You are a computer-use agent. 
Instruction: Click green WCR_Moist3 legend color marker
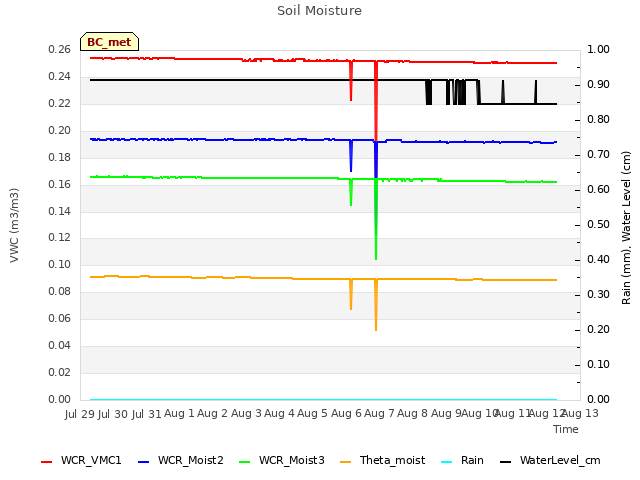tap(244, 462)
